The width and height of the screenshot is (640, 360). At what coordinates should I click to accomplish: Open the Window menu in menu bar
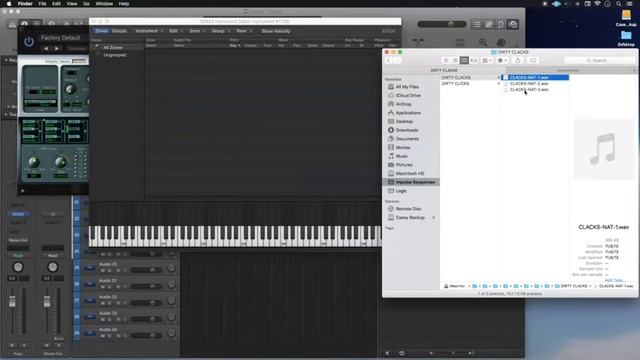coord(104,4)
